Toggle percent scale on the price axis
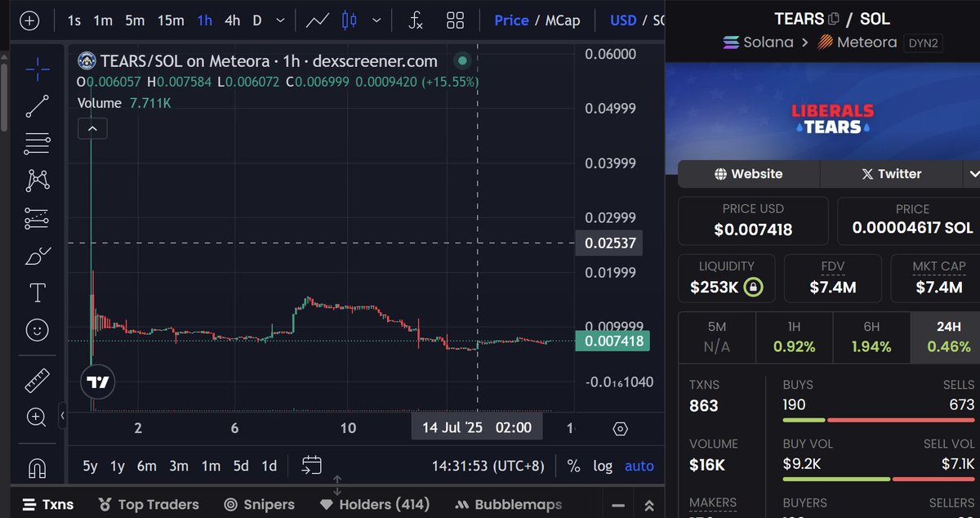The image size is (980, 518). pyautogui.click(x=573, y=466)
